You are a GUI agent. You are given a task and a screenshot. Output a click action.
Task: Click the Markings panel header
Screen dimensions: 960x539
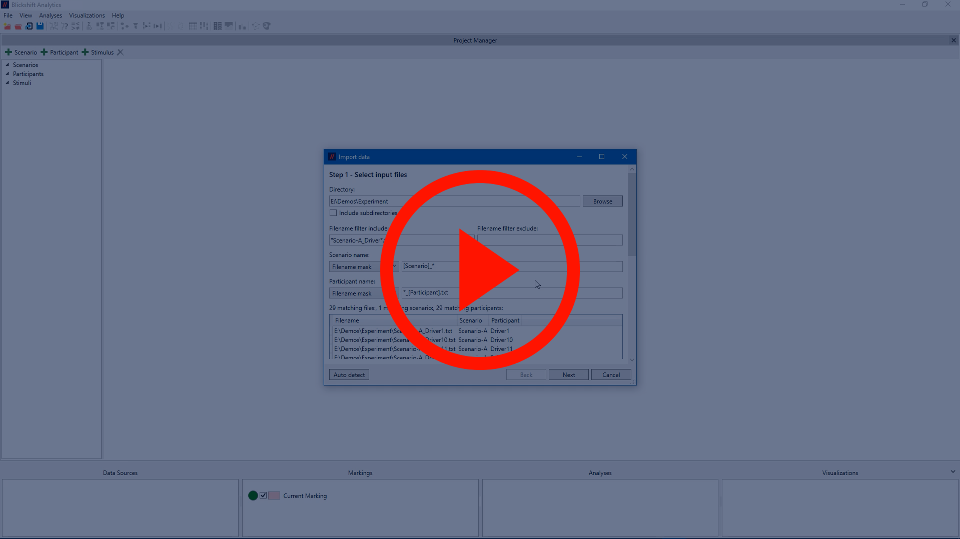click(x=360, y=473)
